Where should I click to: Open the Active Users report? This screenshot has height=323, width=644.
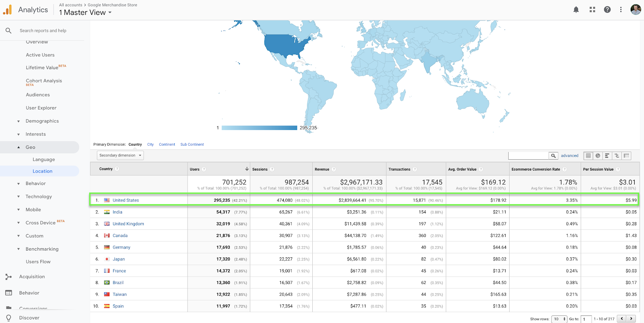click(x=40, y=55)
